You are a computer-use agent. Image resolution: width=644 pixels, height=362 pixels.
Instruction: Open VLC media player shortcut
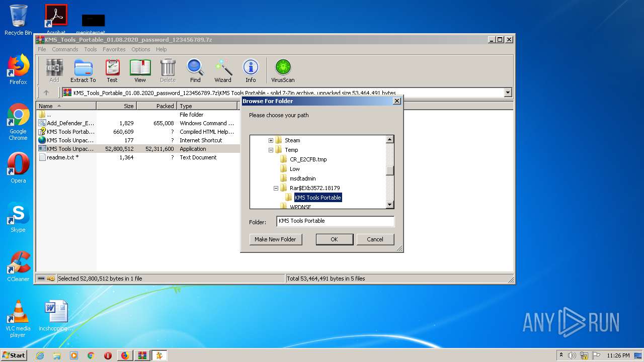[x=18, y=319]
